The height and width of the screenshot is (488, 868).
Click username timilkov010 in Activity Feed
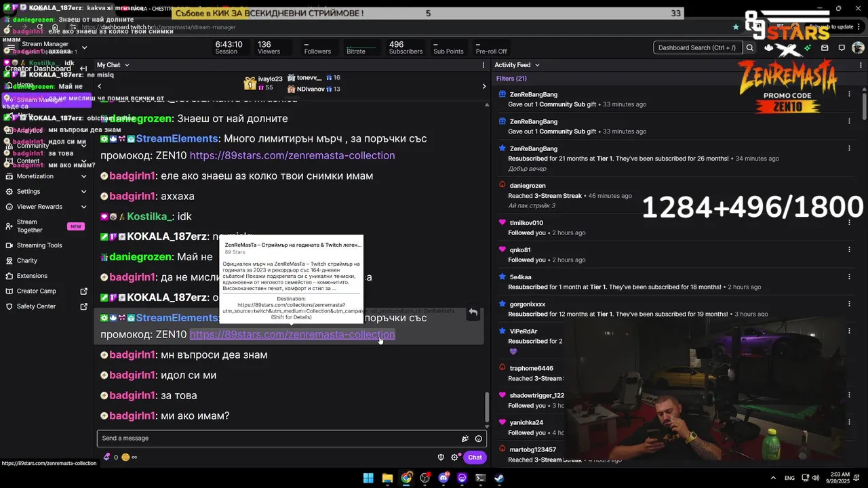coord(526,223)
